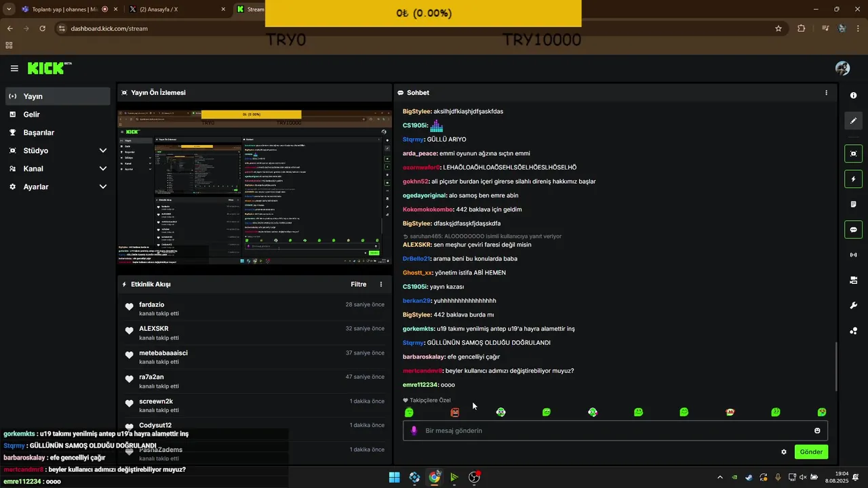This screenshot has width=868, height=488.
Task: Click the purple microphone icon in message box
Action: coord(414,430)
